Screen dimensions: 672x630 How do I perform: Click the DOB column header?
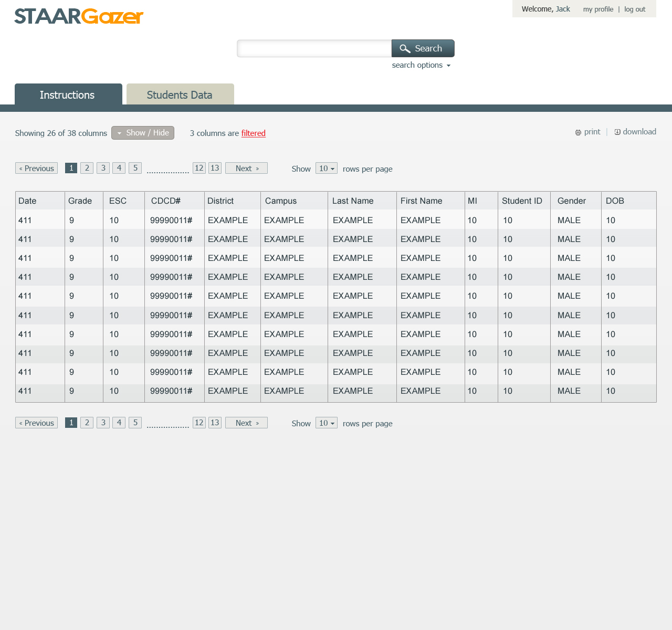(629, 201)
